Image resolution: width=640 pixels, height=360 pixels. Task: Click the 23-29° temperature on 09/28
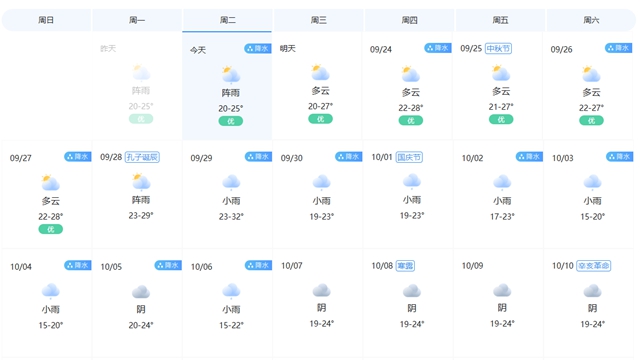pos(141,216)
